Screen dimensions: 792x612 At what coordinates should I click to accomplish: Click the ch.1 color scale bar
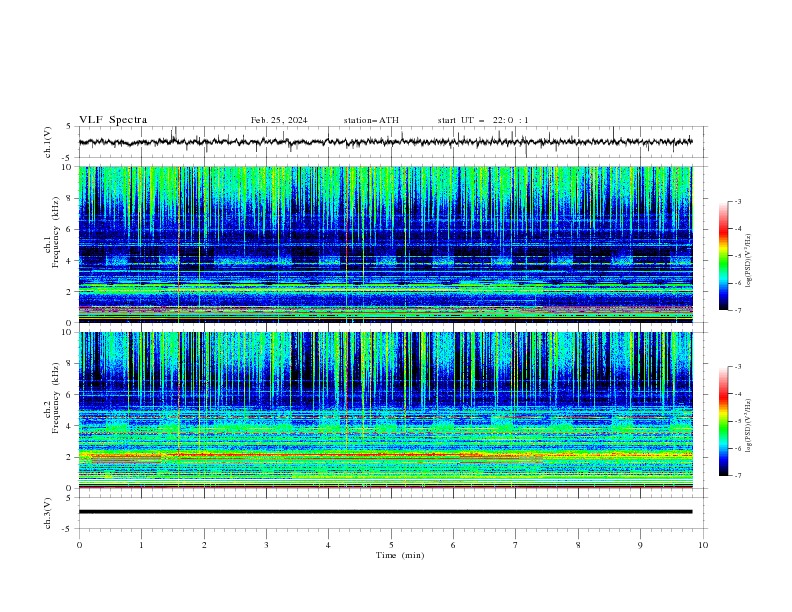tap(724, 255)
